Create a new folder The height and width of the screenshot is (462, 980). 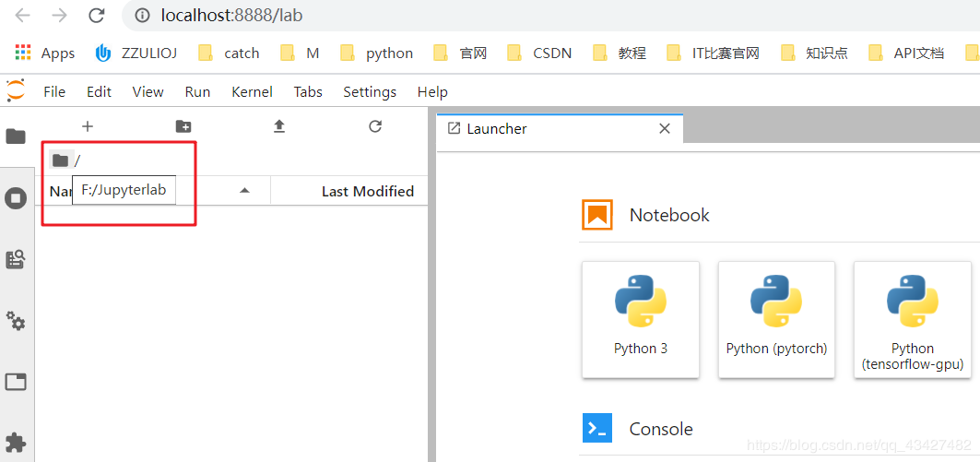[x=183, y=126]
